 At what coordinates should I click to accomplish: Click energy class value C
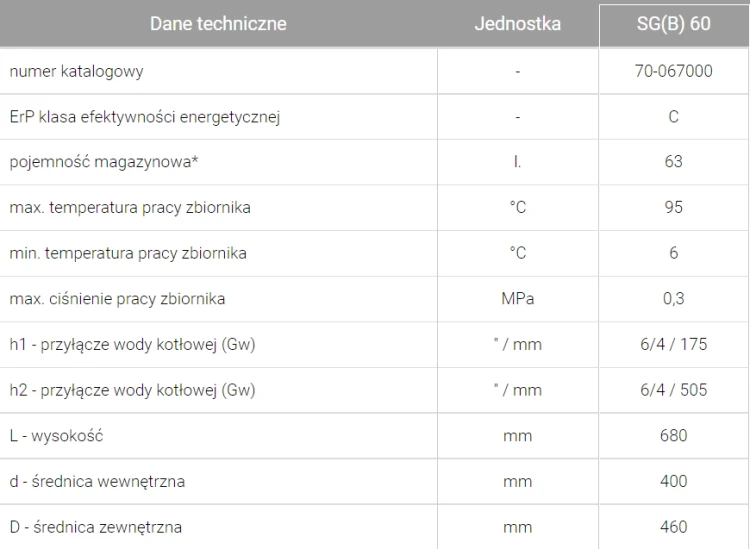click(x=673, y=117)
